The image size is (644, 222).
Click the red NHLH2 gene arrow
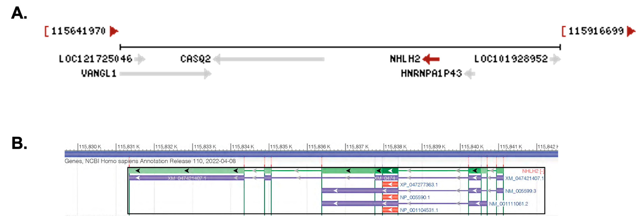431,59
